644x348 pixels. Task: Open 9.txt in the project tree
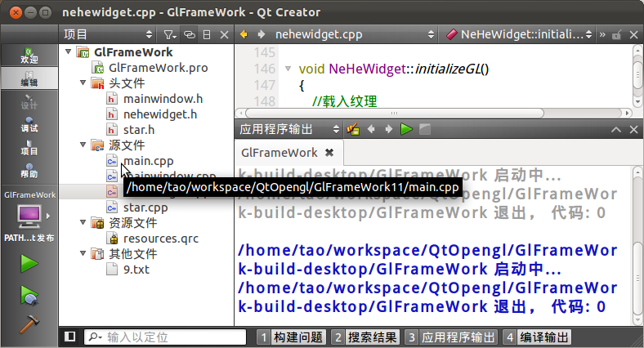point(136,270)
